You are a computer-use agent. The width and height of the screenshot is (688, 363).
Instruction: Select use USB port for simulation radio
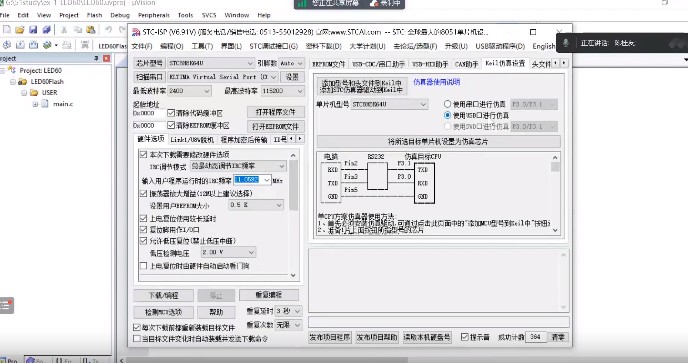(447, 115)
